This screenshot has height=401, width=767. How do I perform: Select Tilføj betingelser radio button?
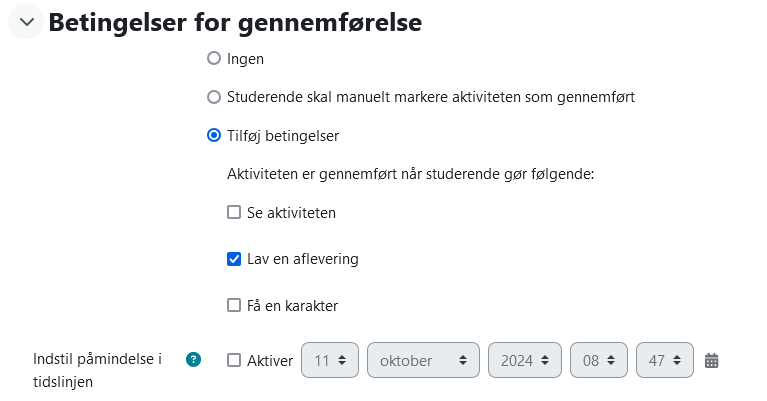(214, 135)
